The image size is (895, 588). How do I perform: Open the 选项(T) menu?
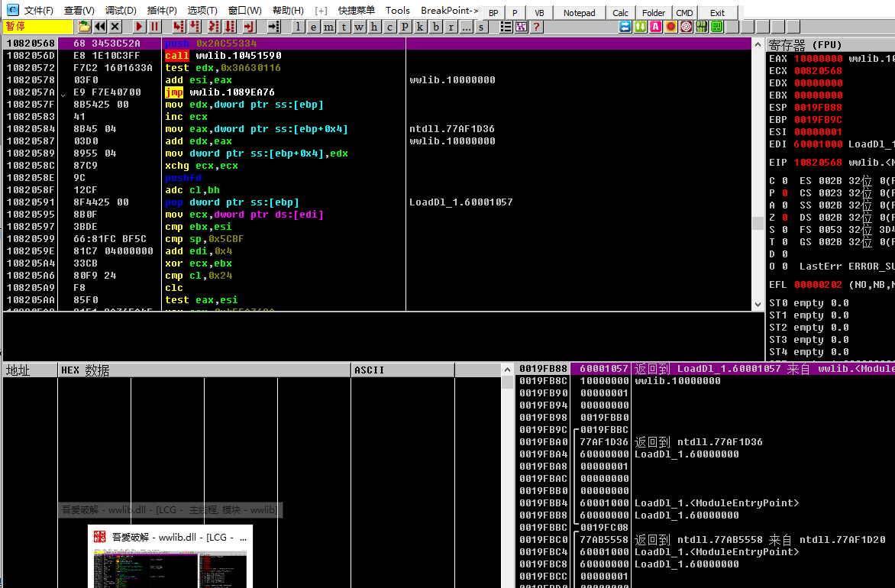point(202,10)
